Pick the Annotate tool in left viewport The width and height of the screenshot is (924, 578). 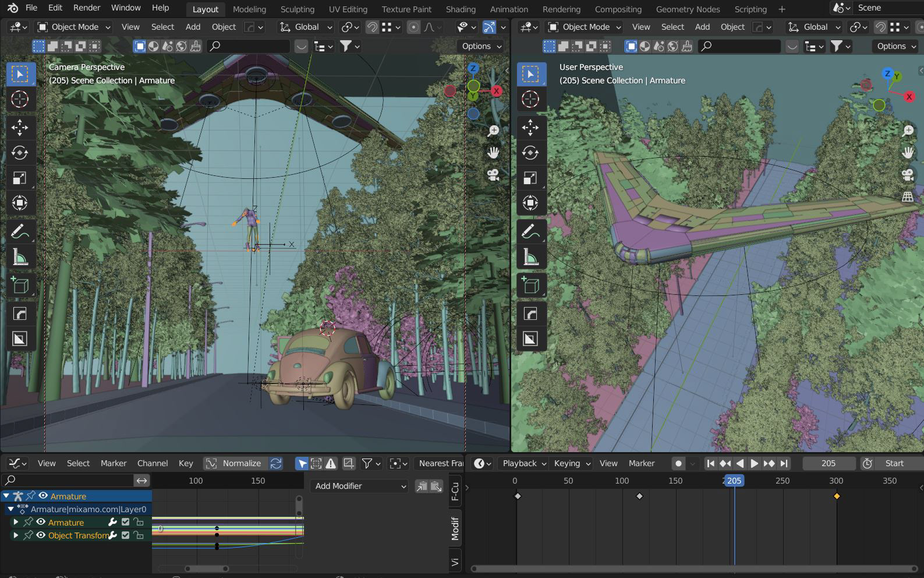(20, 231)
